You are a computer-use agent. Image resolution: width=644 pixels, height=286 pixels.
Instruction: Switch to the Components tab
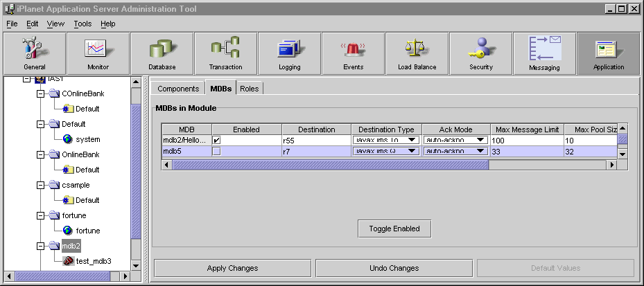pyautogui.click(x=178, y=89)
